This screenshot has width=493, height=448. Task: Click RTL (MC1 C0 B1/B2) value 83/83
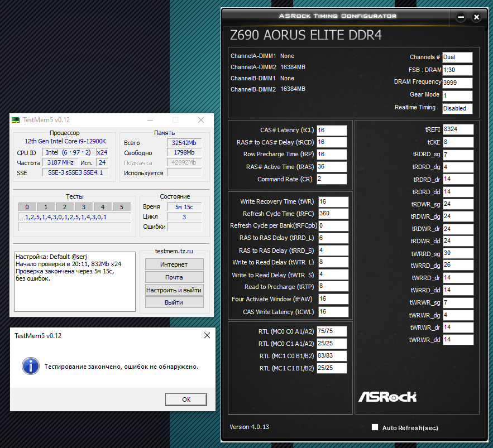(x=332, y=355)
